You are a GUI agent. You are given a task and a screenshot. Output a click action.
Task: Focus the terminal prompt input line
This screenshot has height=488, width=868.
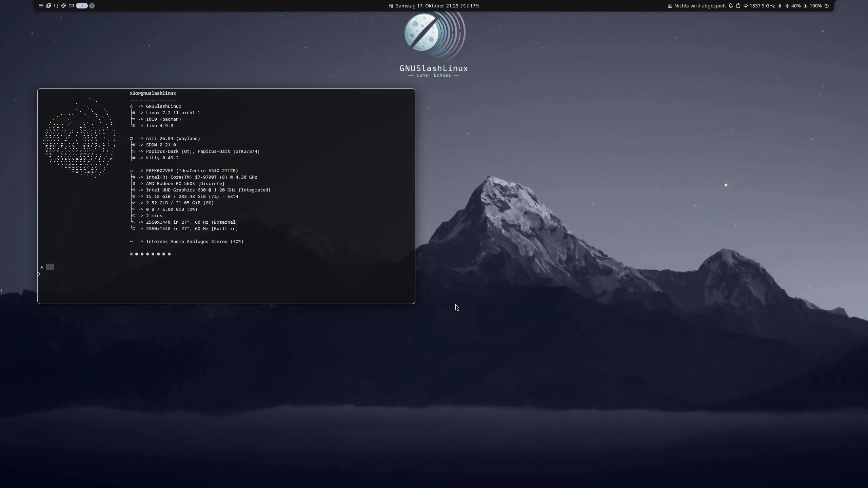(226, 274)
